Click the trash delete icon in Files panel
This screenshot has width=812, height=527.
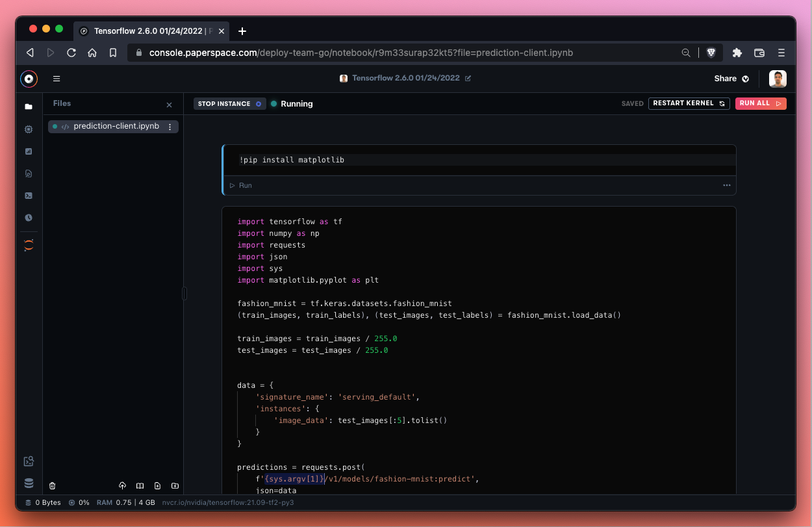pyautogui.click(x=53, y=485)
